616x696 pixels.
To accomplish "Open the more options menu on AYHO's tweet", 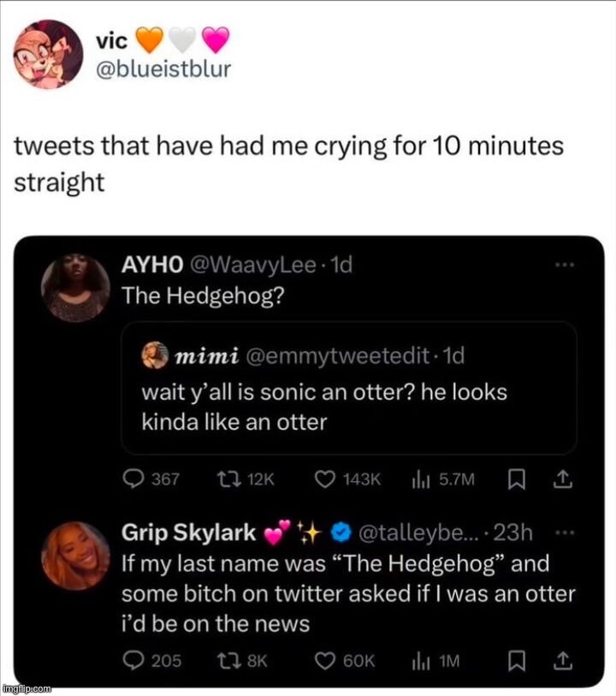I will tap(562, 266).
